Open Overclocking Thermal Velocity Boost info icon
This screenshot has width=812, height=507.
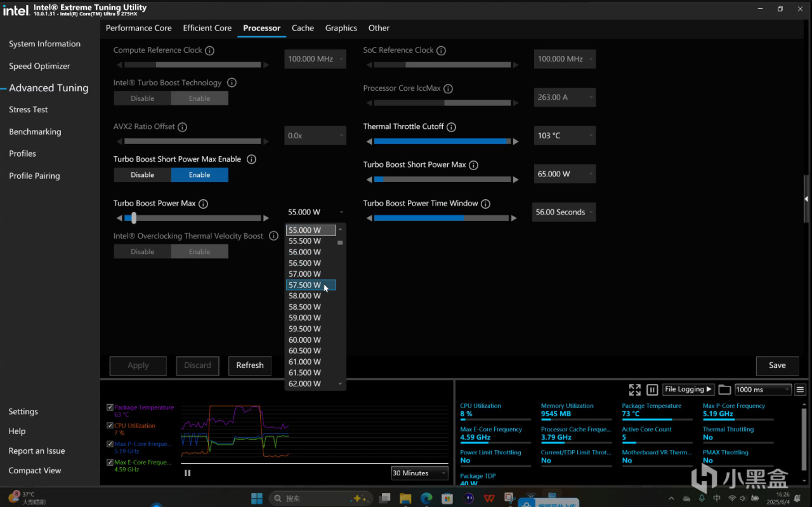[273, 236]
